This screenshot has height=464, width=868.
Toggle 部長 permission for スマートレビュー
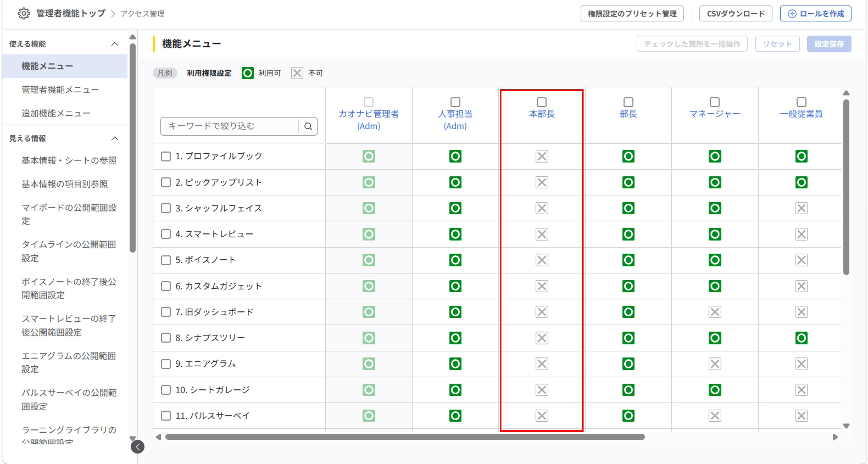(x=629, y=234)
